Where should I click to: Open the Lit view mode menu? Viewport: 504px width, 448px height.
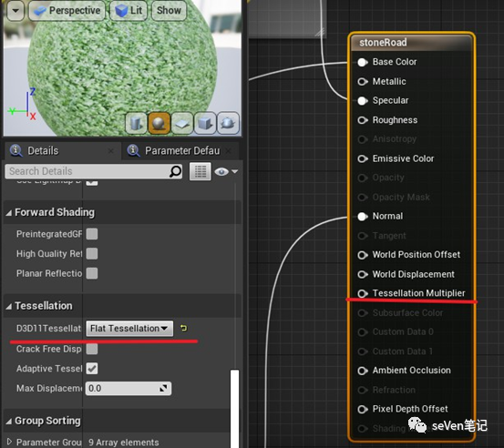click(129, 10)
